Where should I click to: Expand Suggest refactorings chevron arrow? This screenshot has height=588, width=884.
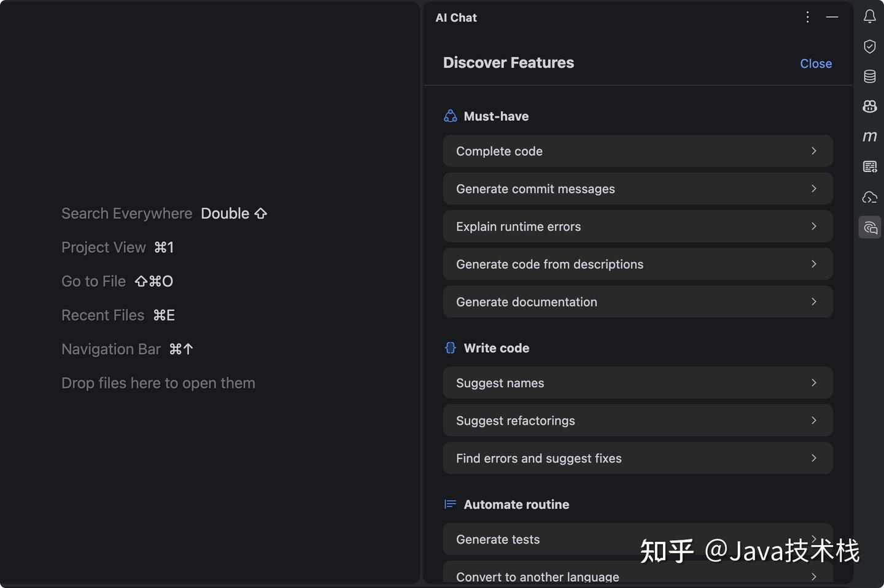coord(813,420)
